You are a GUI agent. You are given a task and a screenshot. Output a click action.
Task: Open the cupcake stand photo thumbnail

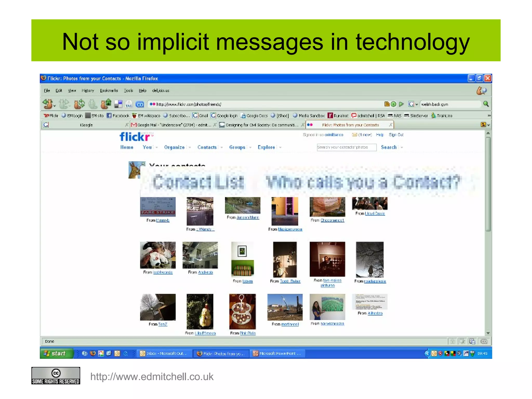click(242, 311)
